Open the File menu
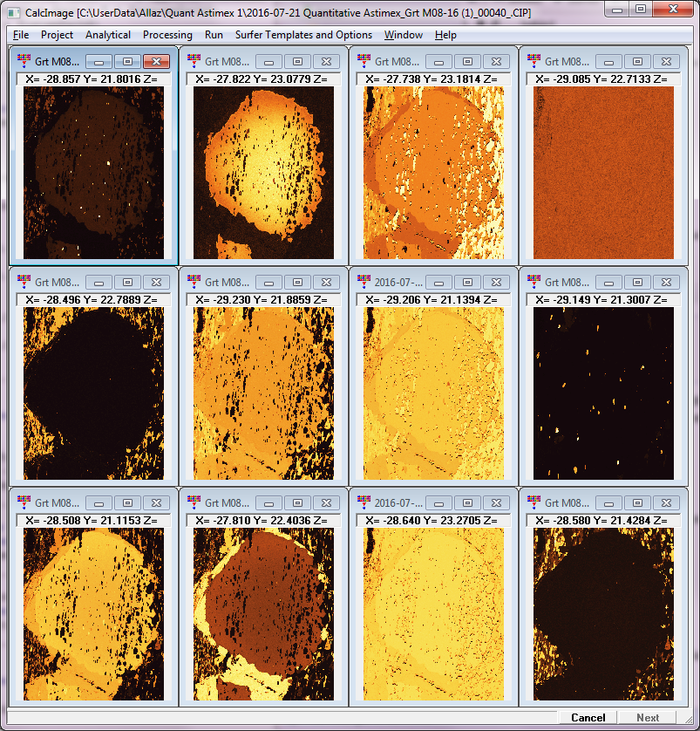The height and width of the screenshot is (731, 700). pos(21,35)
